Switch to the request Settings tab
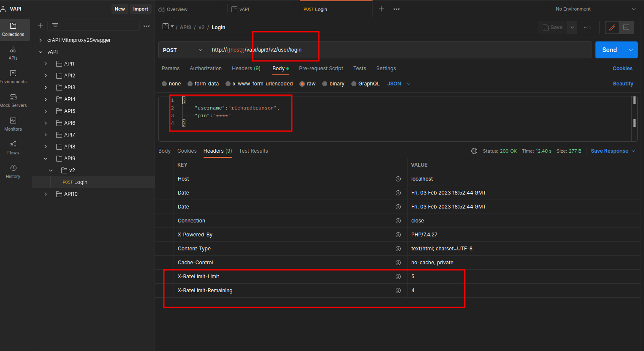This screenshot has height=351, width=644. click(386, 69)
